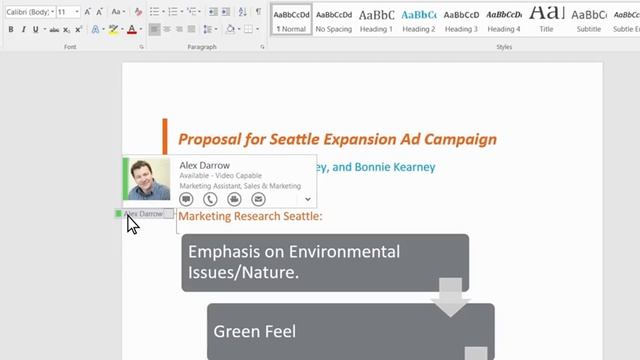Center align the text
640x360 pixels.
167,29
